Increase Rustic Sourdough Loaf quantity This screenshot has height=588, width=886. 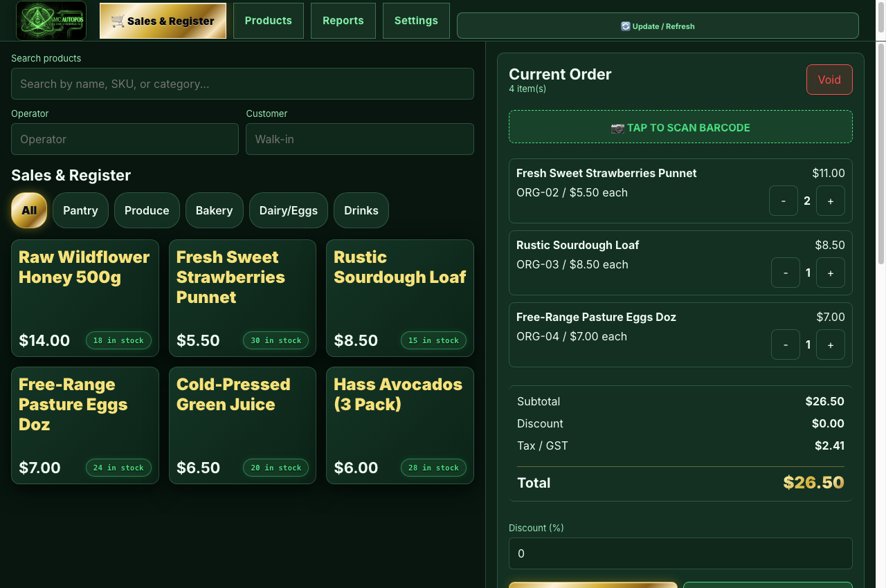(831, 273)
